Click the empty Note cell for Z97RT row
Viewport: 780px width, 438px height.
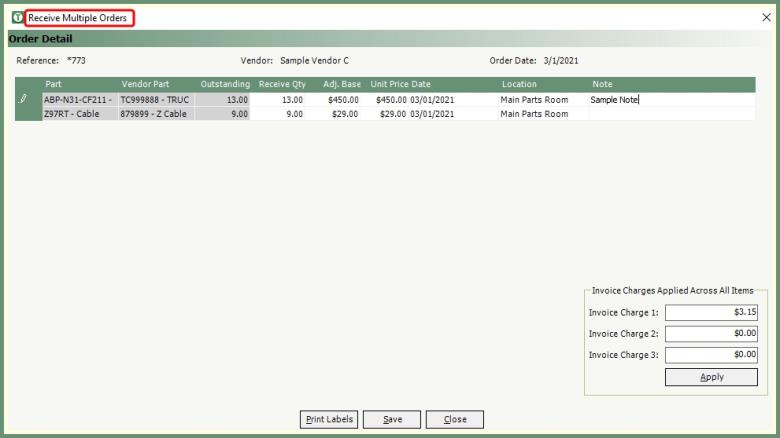tap(670, 114)
